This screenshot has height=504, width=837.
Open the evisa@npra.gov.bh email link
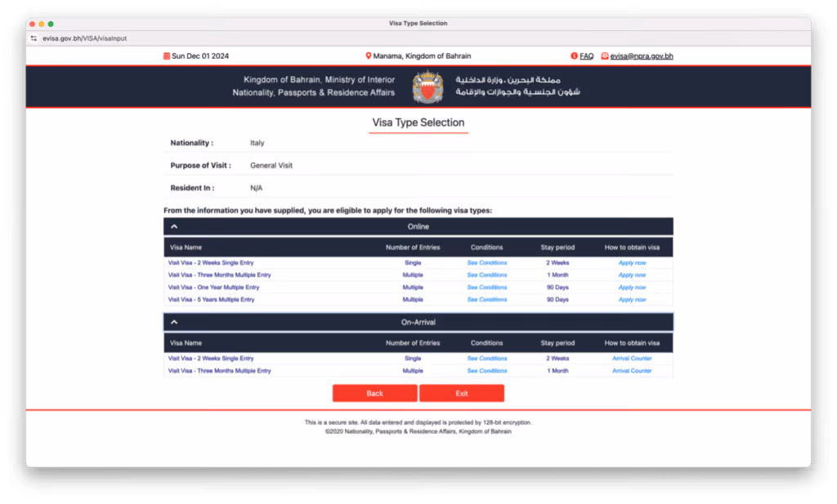[642, 56]
